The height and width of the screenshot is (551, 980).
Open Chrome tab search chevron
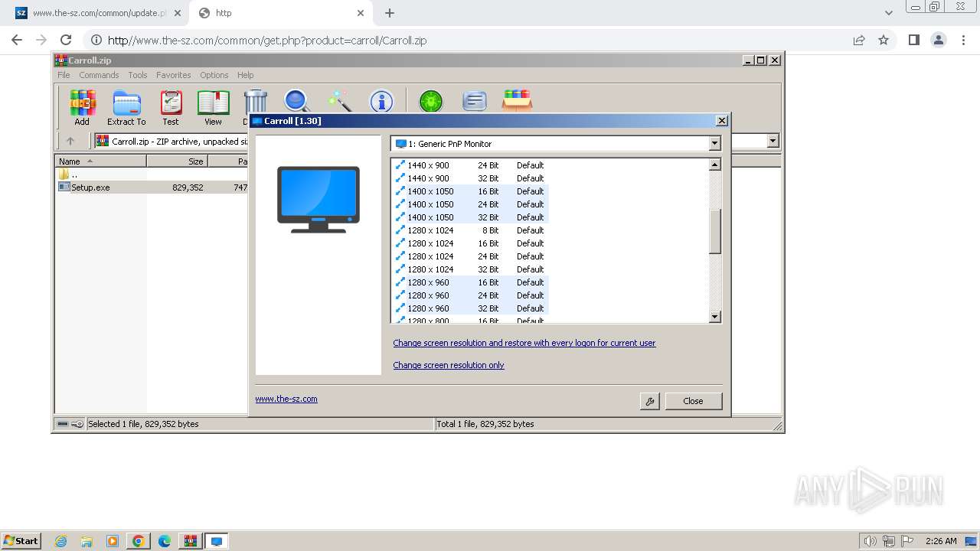(x=888, y=13)
